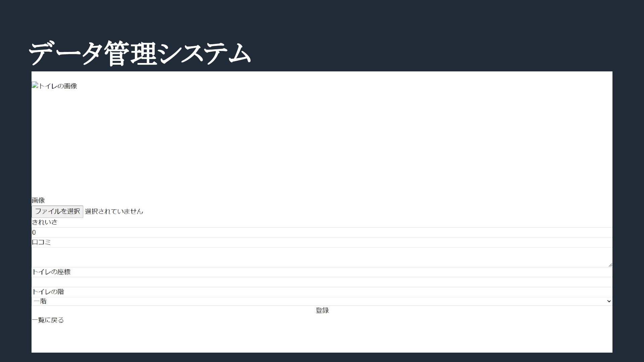Click the blank white space below 一覧に戻る

[322, 339]
